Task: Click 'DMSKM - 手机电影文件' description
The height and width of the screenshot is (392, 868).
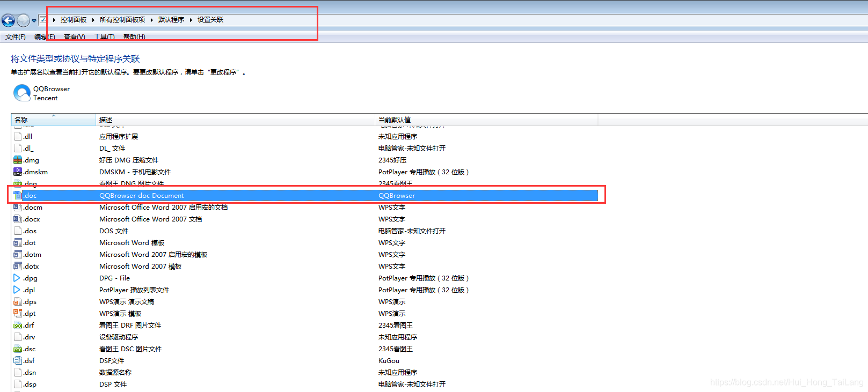Action: coord(135,172)
